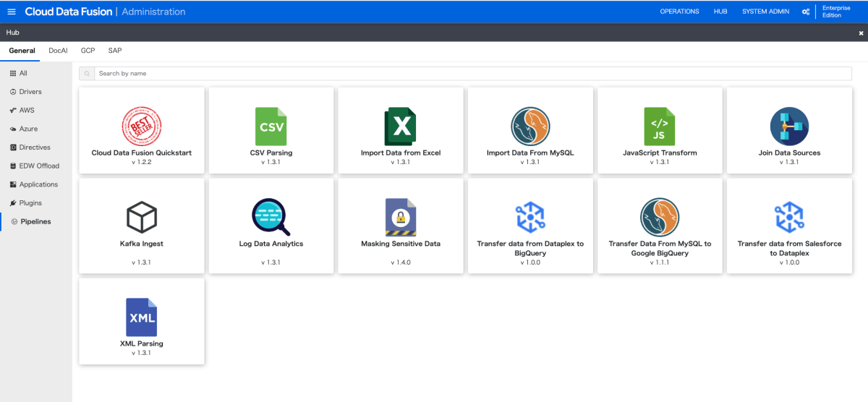
Task: Switch to the General tab
Action: click(x=22, y=51)
